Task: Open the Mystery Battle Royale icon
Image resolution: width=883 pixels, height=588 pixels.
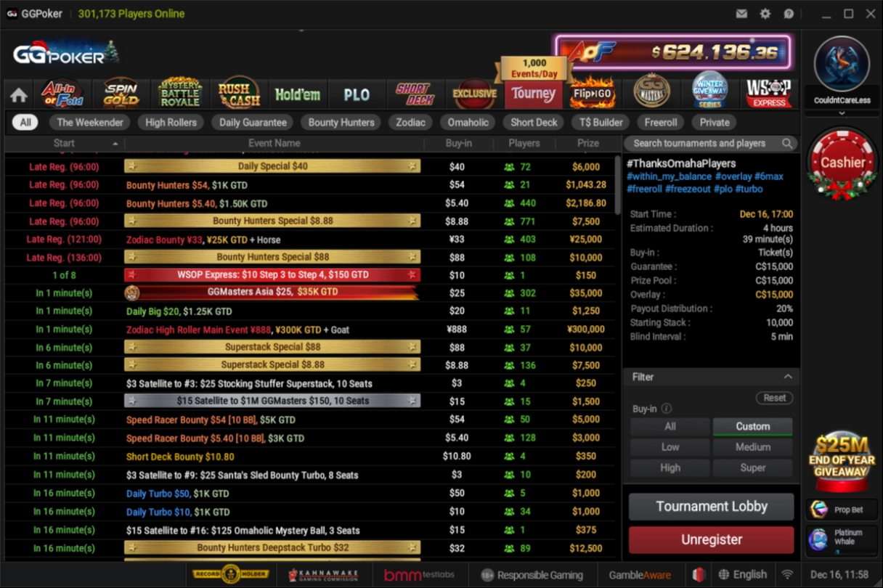Action: (x=180, y=93)
